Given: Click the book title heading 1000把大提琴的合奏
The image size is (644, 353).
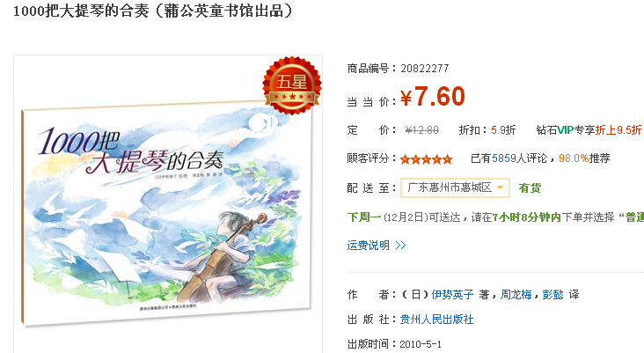Looking at the screenshot, I should click(x=81, y=11).
